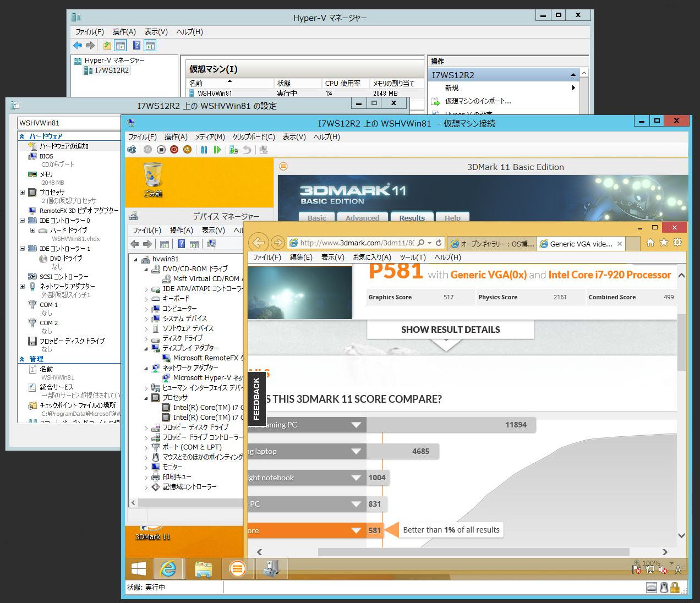700x603 pixels.
Task: Click 新規 in Hyper-V actions pane
Action: click(x=451, y=87)
